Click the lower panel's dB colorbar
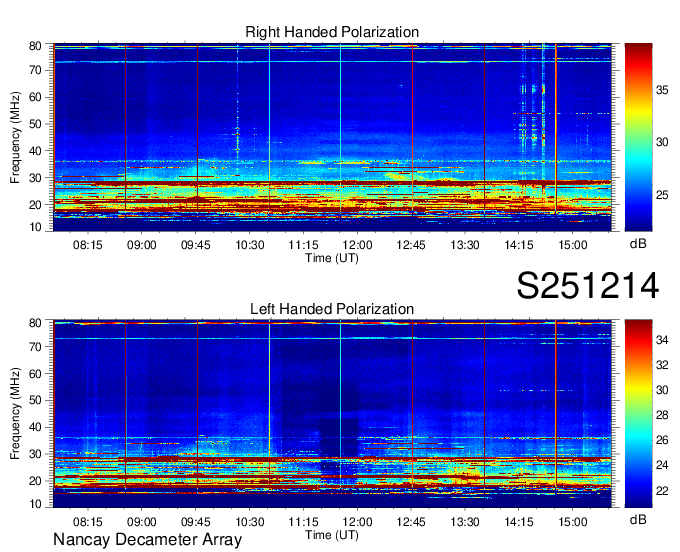 (x=637, y=413)
